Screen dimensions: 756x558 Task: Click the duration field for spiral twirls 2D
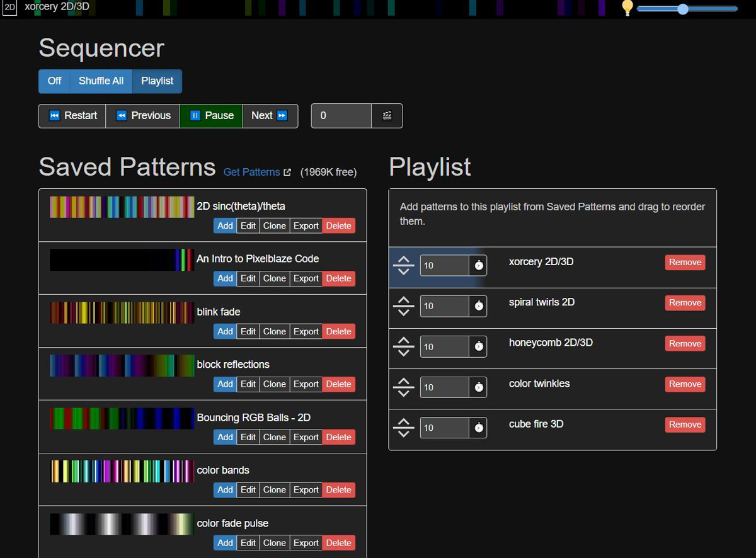pyautogui.click(x=444, y=306)
